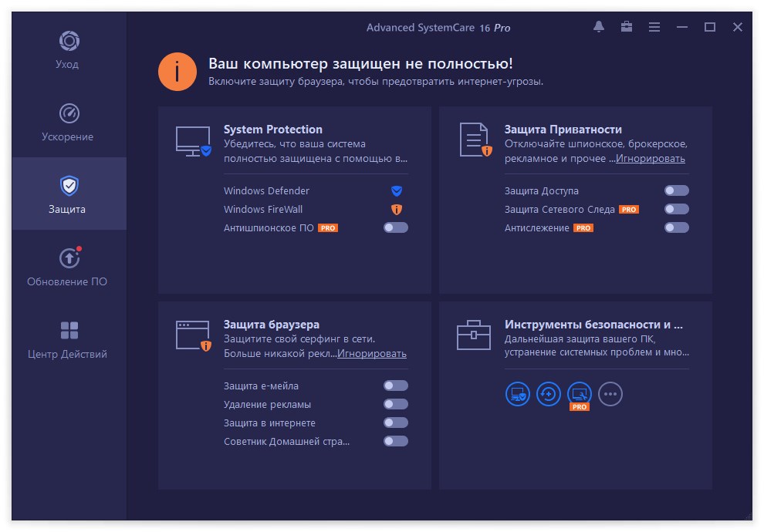The height and width of the screenshot is (532, 764).
Task: Open the Защита Приватности heading
Action: (563, 130)
